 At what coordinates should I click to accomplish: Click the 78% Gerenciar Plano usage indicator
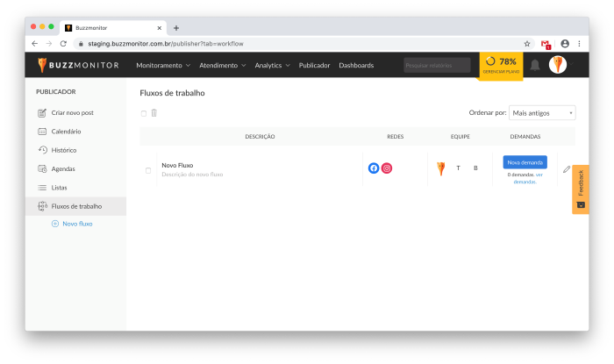(x=500, y=65)
